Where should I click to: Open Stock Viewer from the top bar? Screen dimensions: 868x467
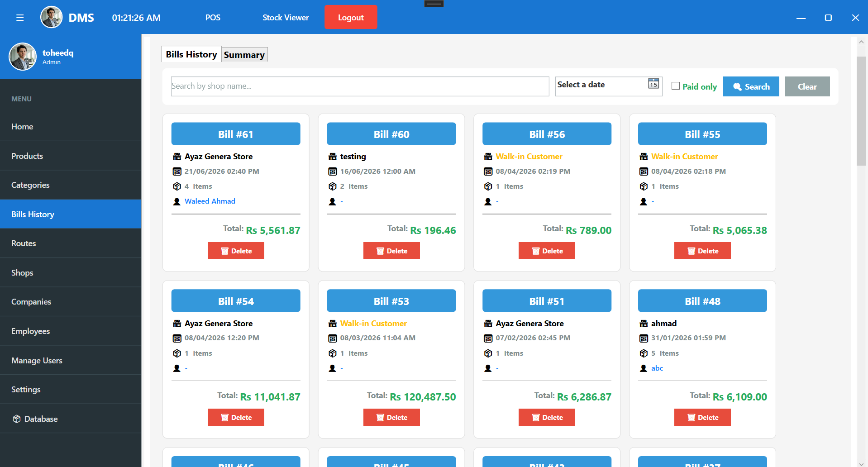pos(286,18)
